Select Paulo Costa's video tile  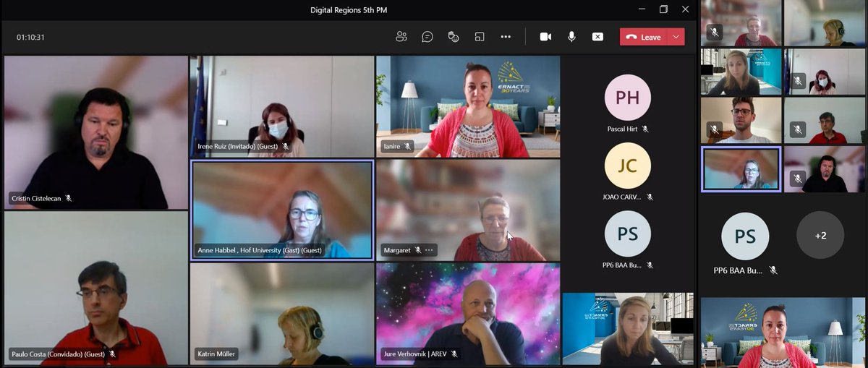point(95,288)
